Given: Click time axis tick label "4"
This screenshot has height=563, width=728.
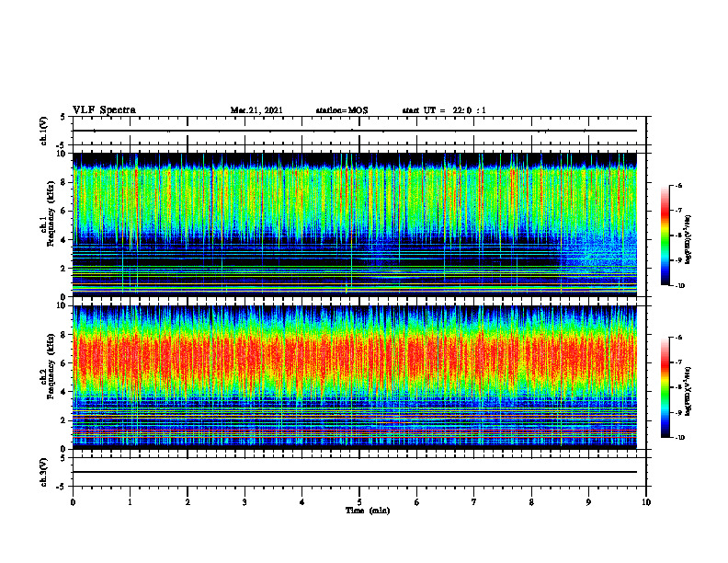Looking at the screenshot, I should pos(302,502).
